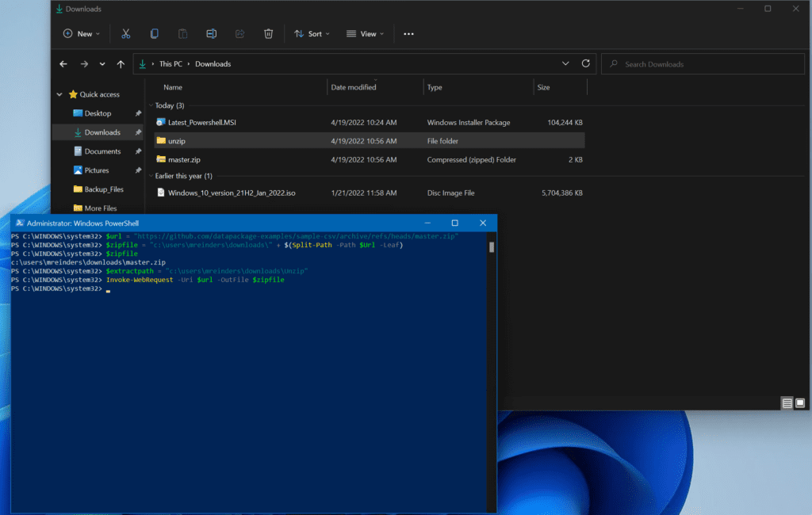Click the New button

82,34
